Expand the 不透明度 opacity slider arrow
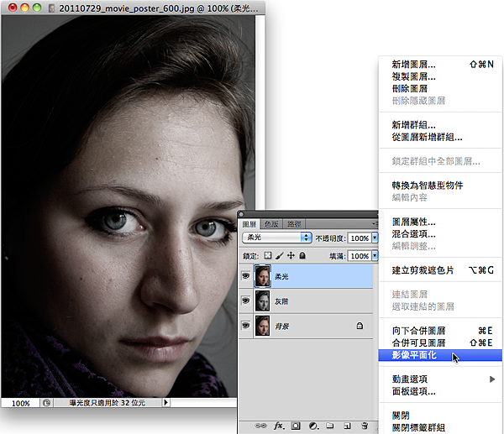This screenshot has height=434, width=504. pyautogui.click(x=375, y=238)
